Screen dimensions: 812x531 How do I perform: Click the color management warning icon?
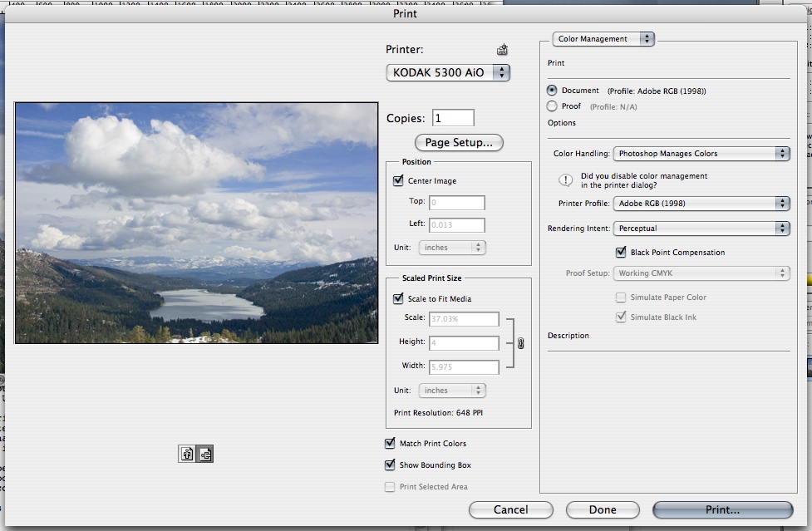[x=566, y=180]
